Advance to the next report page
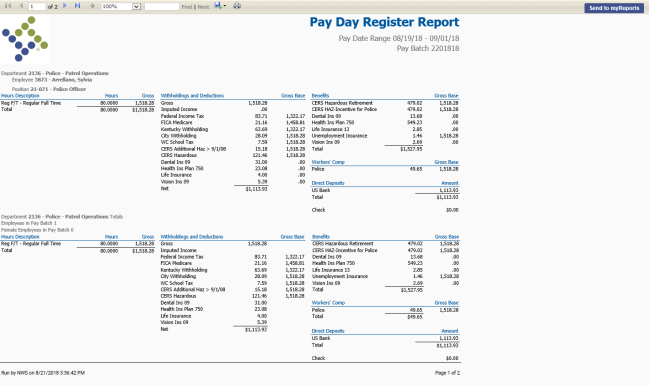649x385 pixels. (x=65, y=6)
